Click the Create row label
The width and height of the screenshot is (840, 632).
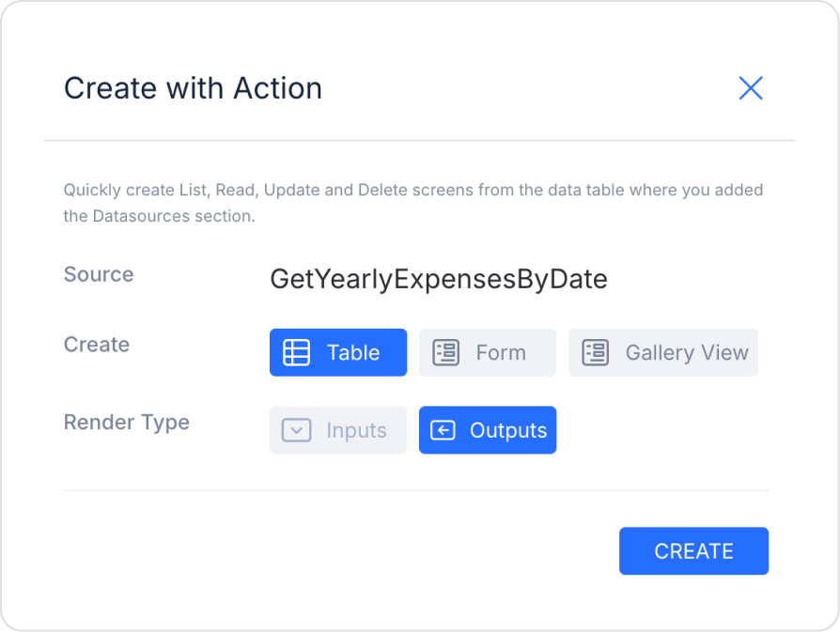tap(97, 345)
